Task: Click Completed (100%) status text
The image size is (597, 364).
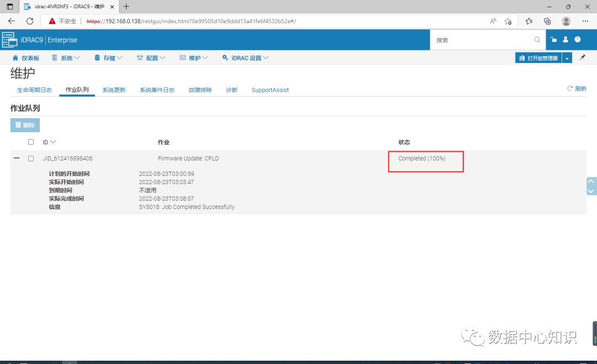Action: 421,159
